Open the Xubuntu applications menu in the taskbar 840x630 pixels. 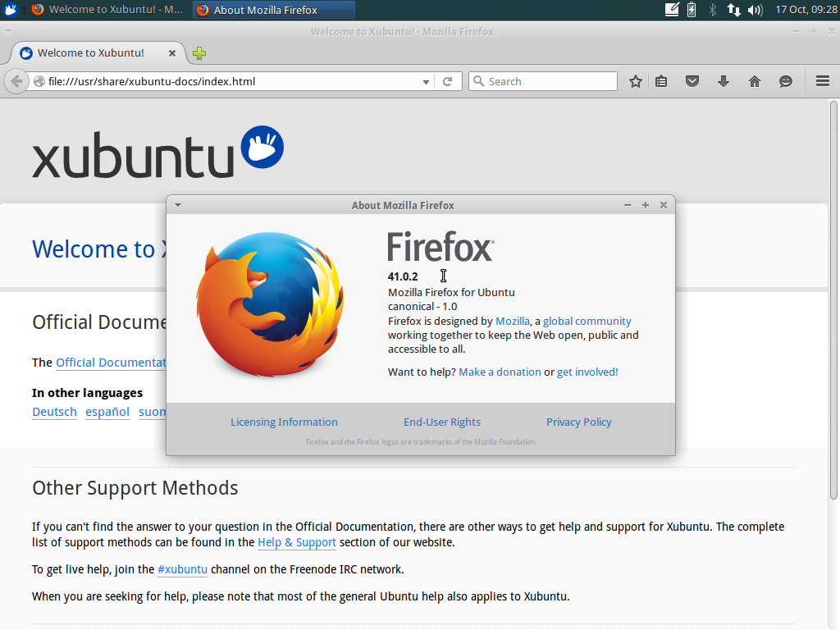coord(11,10)
